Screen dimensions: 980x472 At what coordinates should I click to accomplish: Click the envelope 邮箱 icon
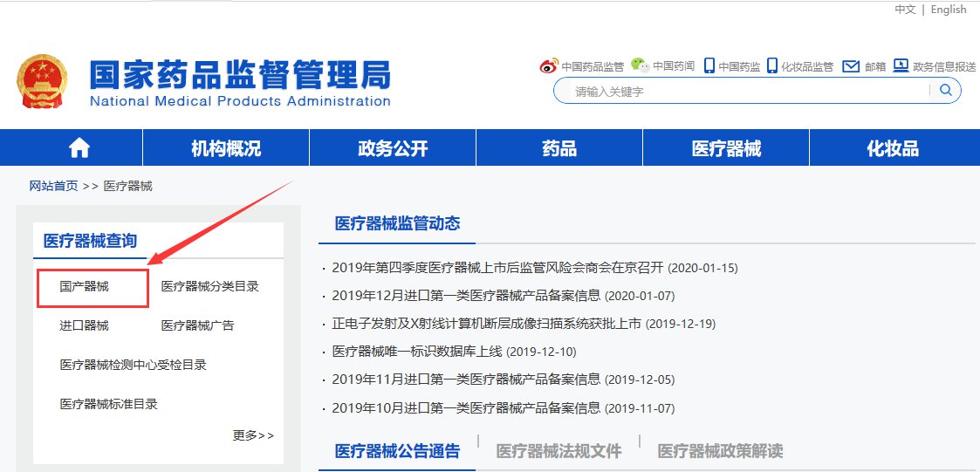pyautogui.click(x=851, y=66)
